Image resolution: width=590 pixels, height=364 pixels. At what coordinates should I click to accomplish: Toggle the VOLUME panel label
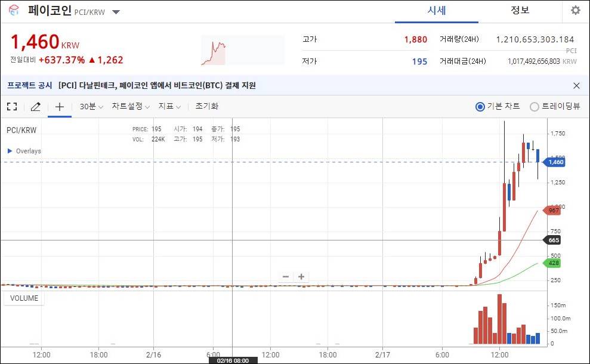(x=23, y=298)
